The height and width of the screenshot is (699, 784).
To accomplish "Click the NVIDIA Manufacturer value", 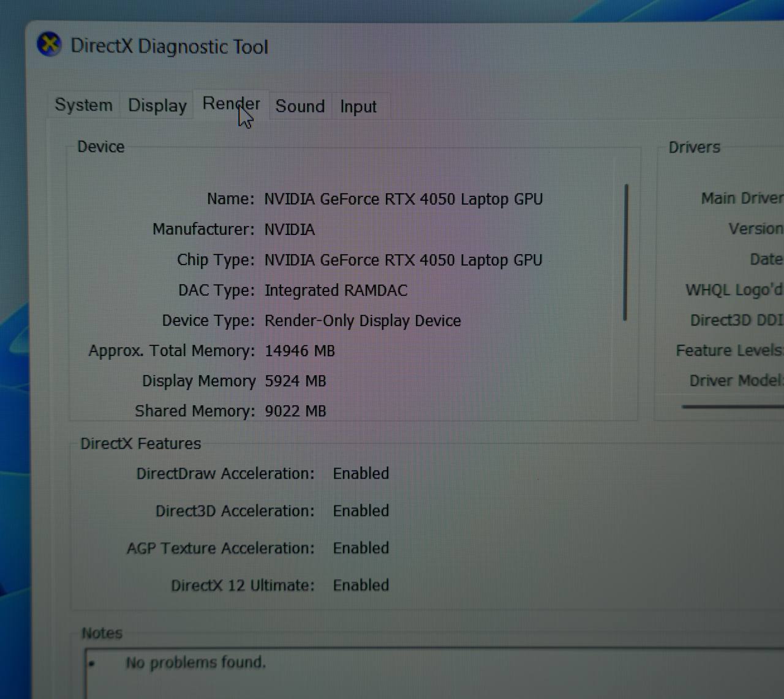I will pos(290,229).
